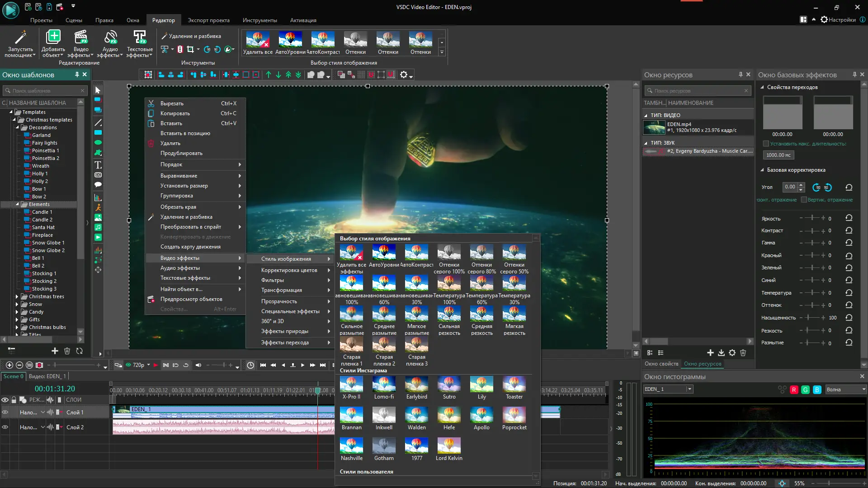
Task: Expand the Christmas trees folder
Action: point(17,296)
